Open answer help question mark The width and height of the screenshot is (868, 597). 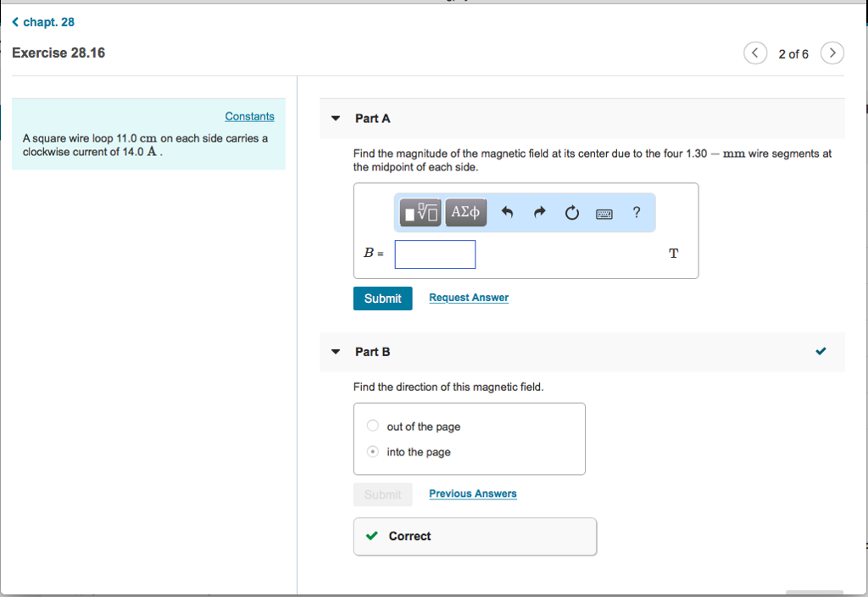tap(637, 212)
